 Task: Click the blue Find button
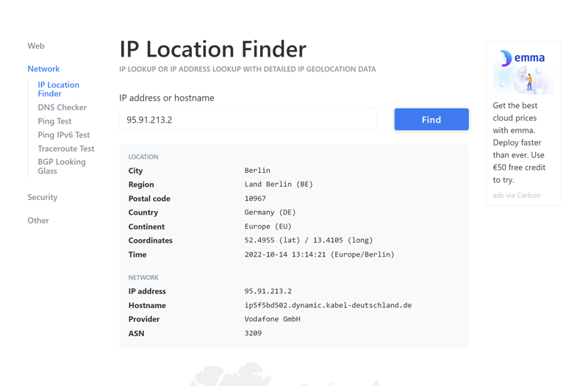point(431,119)
